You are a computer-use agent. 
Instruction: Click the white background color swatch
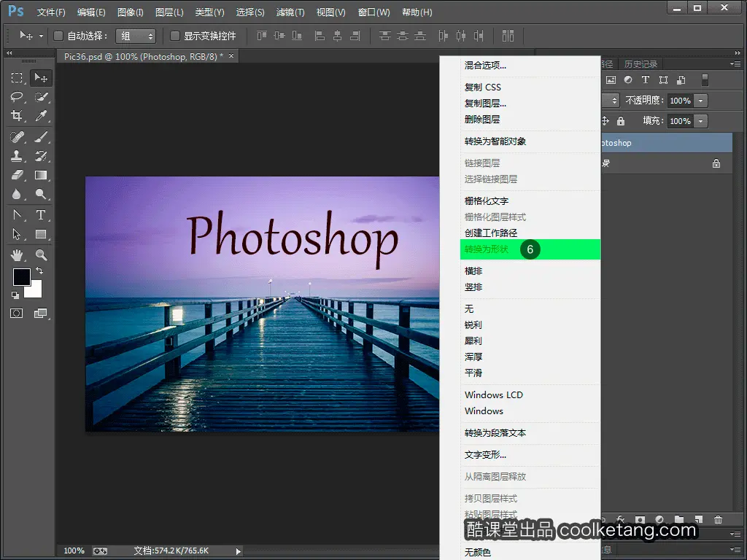(35, 290)
